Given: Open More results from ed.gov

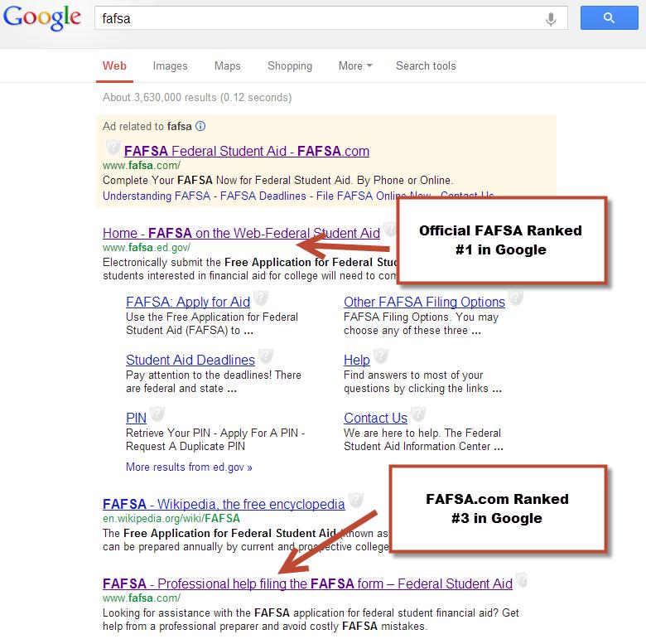Looking at the screenshot, I should pyautogui.click(x=189, y=467).
